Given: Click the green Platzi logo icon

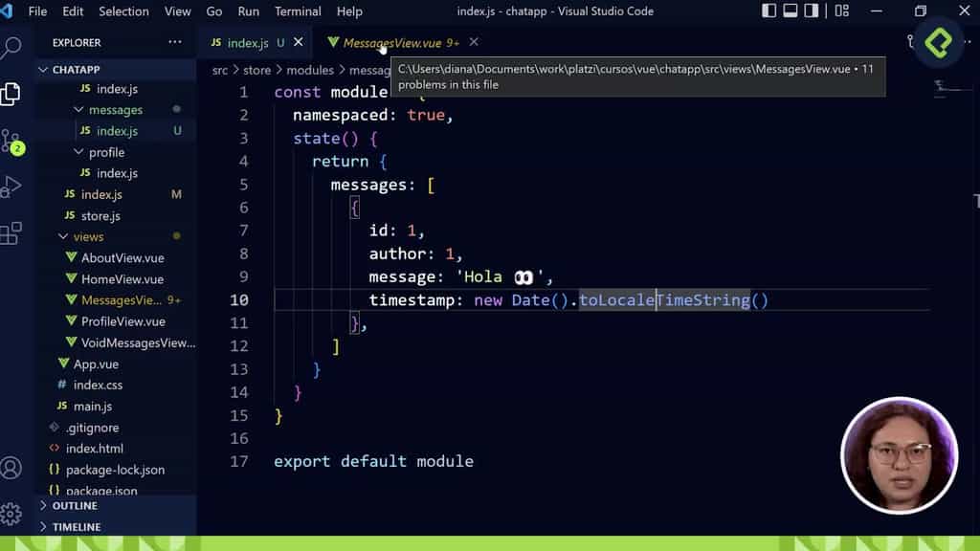Looking at the screenshot, I should 937,43.
